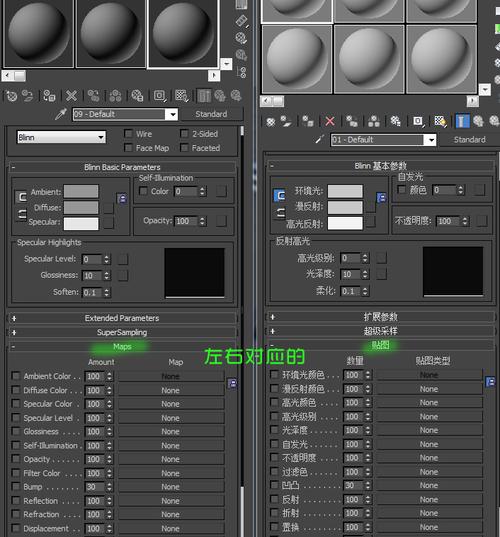Collapse the Maps rollout
The image size is (500, 537).
(122, 347)
